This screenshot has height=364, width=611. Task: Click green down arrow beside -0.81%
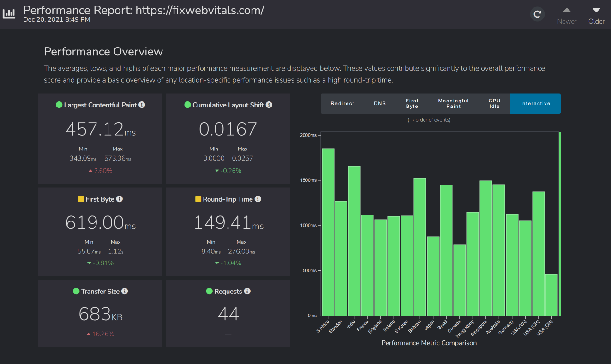(89, 263)
